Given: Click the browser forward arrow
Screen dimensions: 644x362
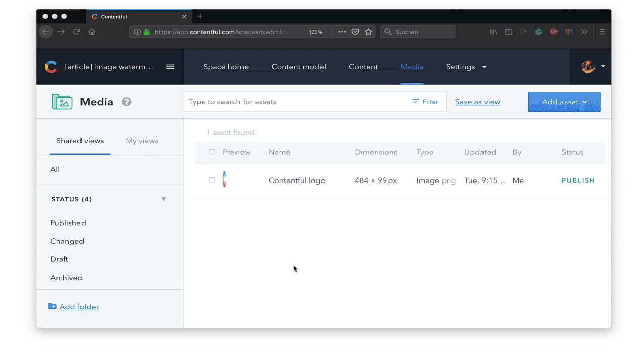Looking at the screenshot, I should point(61,32).
